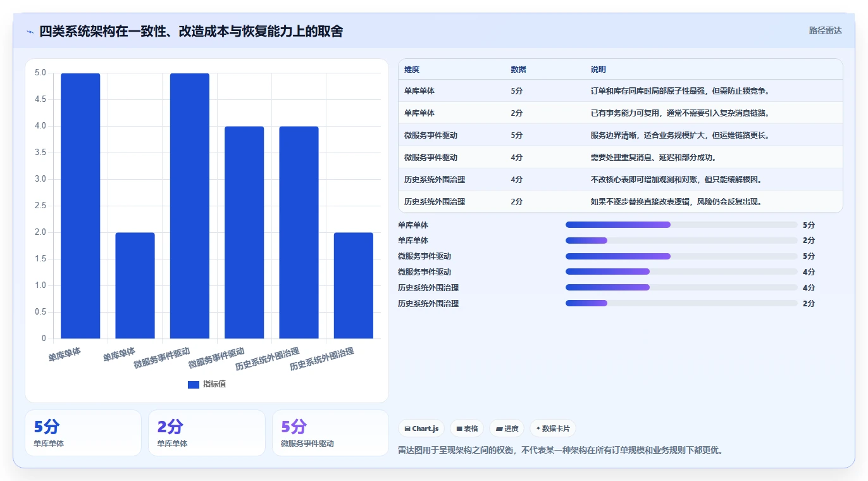This screenshot has width=868, height=481.
Task: Click the 微服务事件驱动 4分 progress bar
Action: [681, 272]
